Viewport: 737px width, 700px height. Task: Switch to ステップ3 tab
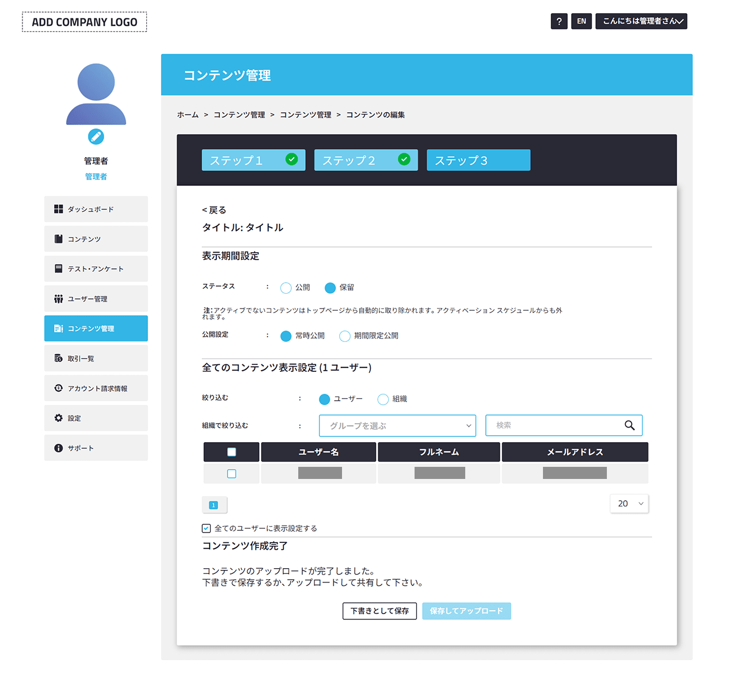pyautogui.click(x=478, y=159)
